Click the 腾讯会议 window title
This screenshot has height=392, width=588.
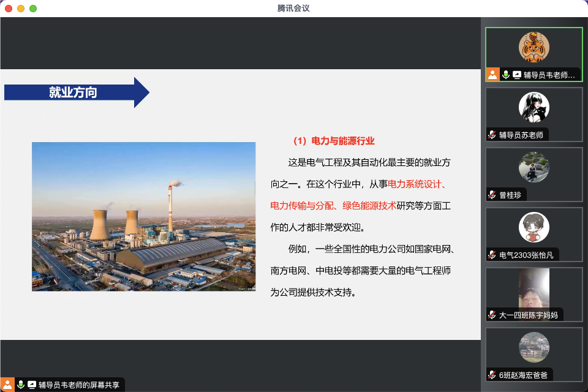[293, 8]
